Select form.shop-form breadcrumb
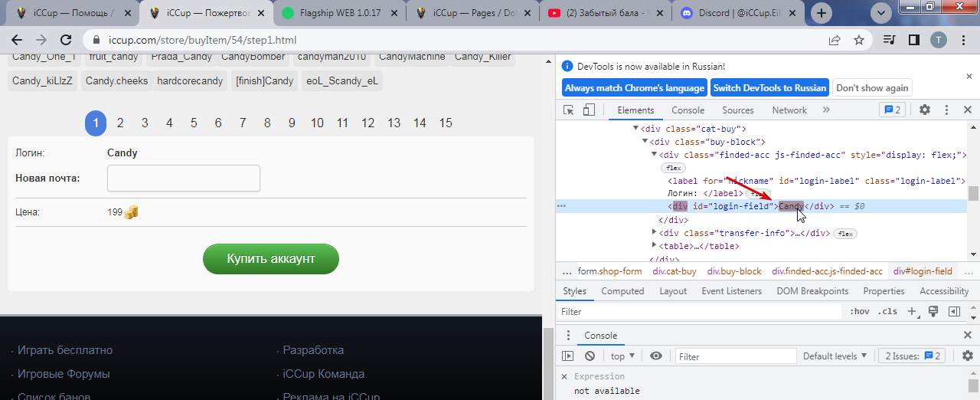Screen dimensions: 980x400 [x=609, y=271]
